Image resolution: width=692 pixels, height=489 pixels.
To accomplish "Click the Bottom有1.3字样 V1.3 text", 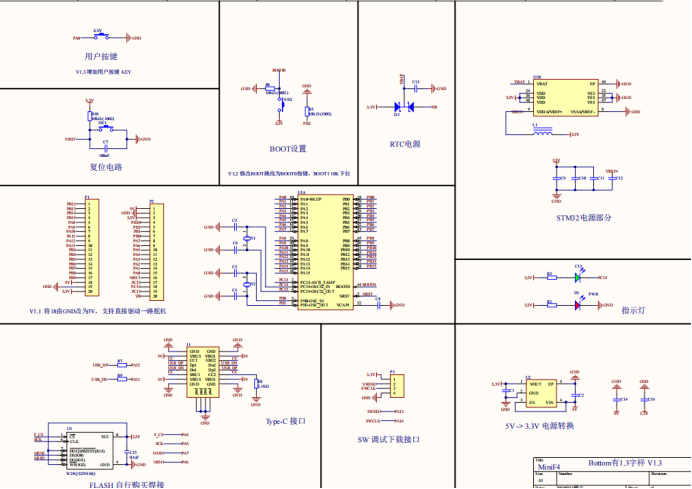I will (x=625, y=463).
